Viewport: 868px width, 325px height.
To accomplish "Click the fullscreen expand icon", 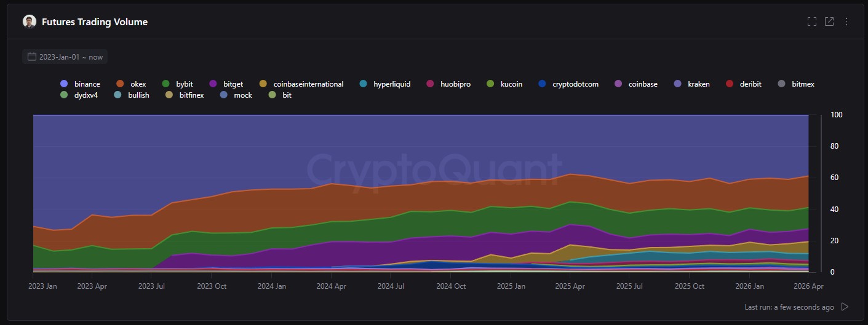I will click(x=812, y=22).
